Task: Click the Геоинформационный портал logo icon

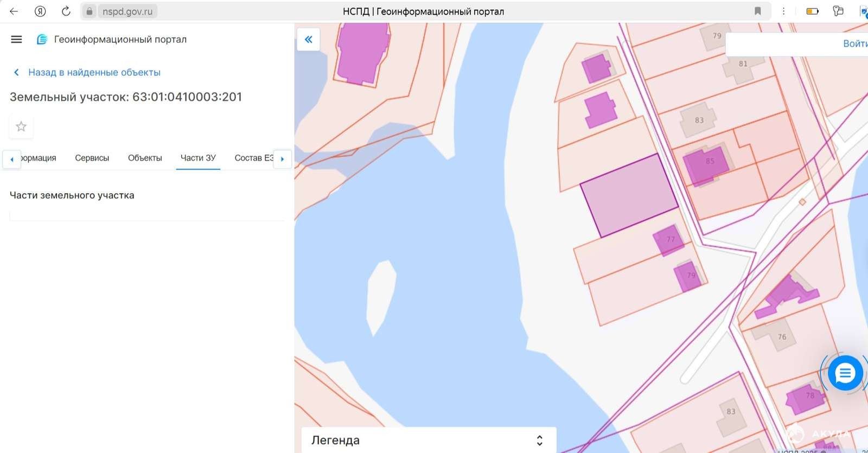Action: (x=42, y=40)
